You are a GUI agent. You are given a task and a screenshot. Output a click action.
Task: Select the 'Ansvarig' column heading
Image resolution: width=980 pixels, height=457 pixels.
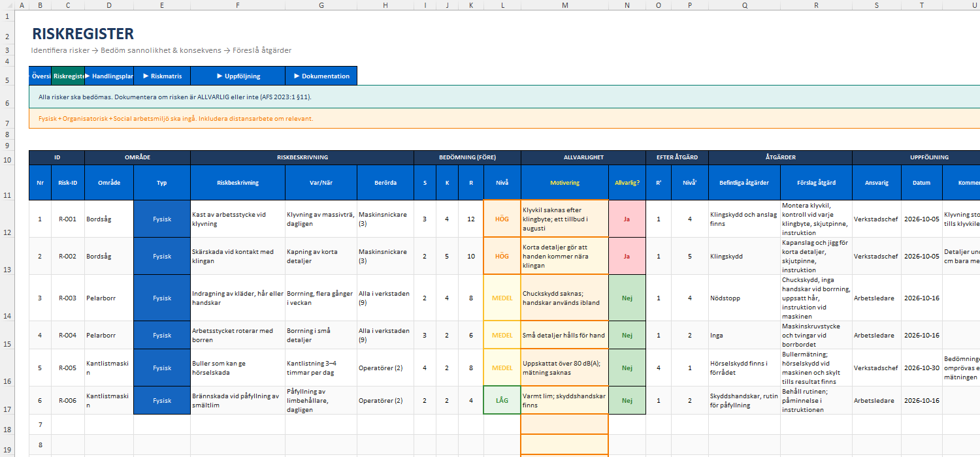coord(877,183)
